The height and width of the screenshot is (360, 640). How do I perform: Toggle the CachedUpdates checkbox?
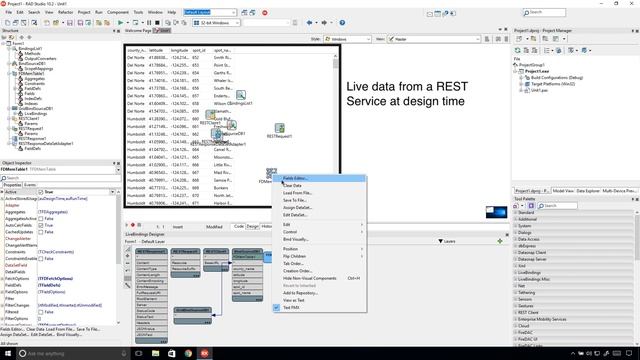[x=41, y=232]
